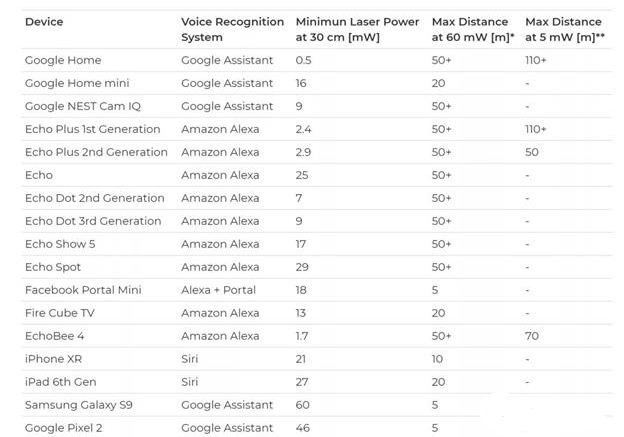The height and width of the screenshot is (437, 624).
Task: Click the Google NEST Cam IQ row name
Action: click(88, 106)
